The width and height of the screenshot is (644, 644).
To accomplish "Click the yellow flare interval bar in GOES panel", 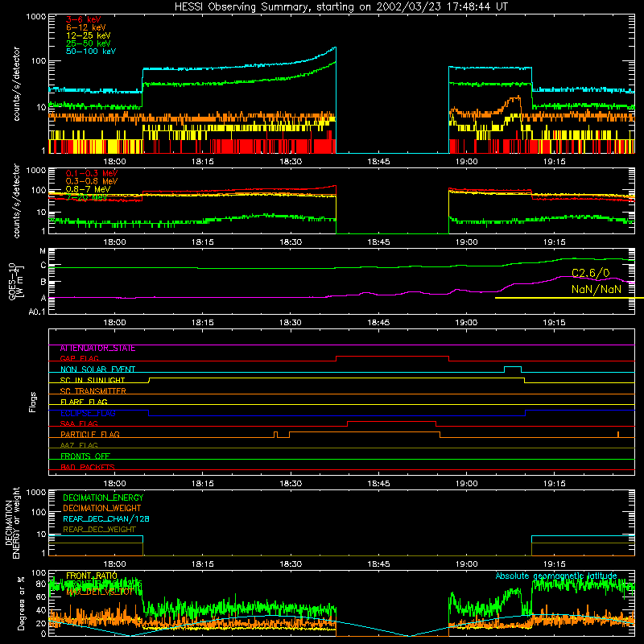I will [569, 298].
